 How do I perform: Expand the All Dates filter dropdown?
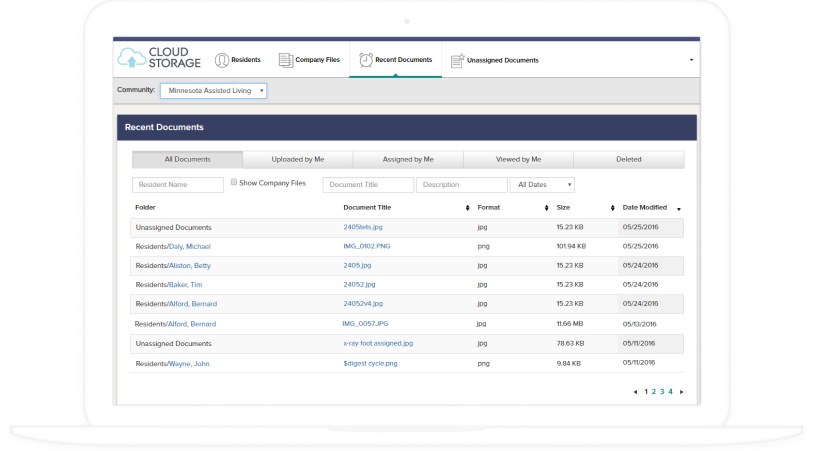(542, 185)
